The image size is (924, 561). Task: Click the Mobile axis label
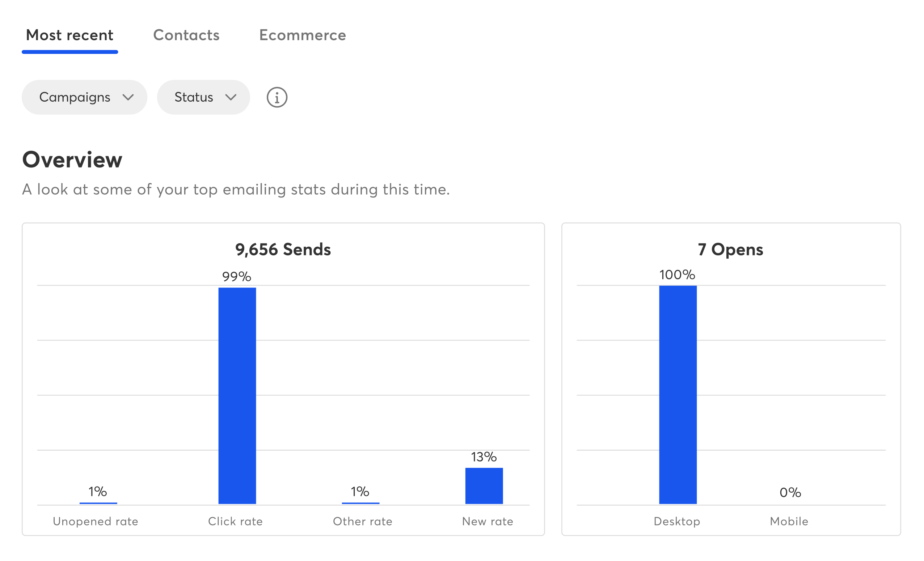click(x=789, y=521)
